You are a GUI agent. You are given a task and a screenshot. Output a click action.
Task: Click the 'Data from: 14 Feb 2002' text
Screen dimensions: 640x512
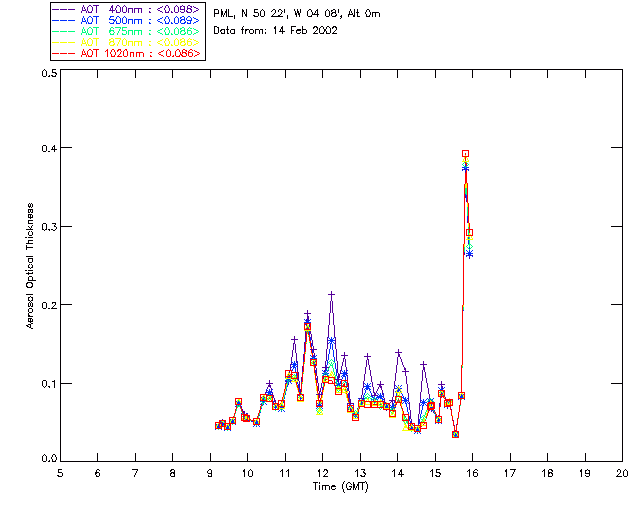pos(275,31)
